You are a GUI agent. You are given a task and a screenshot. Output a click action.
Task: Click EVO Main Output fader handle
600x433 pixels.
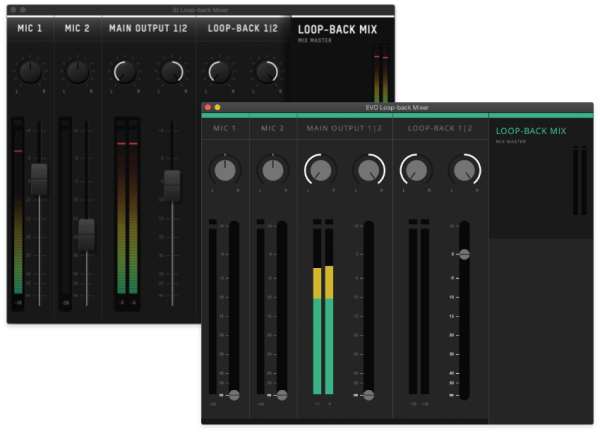click(x=369, y=395)
